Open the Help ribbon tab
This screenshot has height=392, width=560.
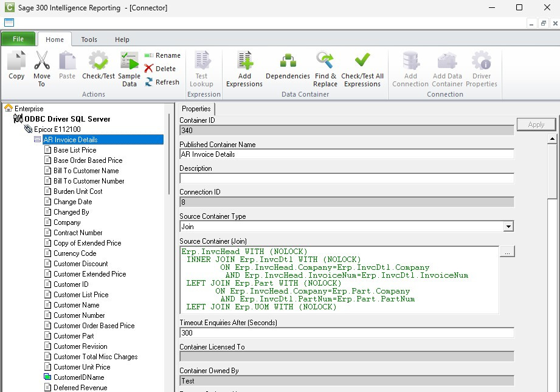click(122, 40)
